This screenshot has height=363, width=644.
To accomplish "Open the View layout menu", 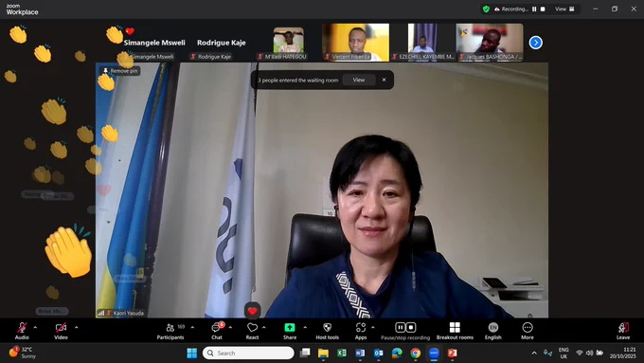I will pos(564,9).
